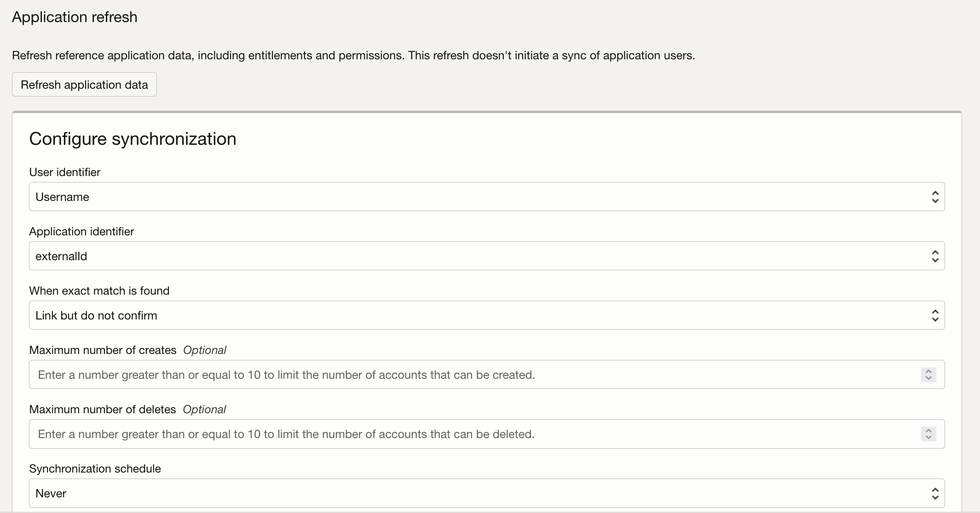Click the chevron icon in Never field
The width and height of the screenshot is (980, 513).
coord(935,493)
